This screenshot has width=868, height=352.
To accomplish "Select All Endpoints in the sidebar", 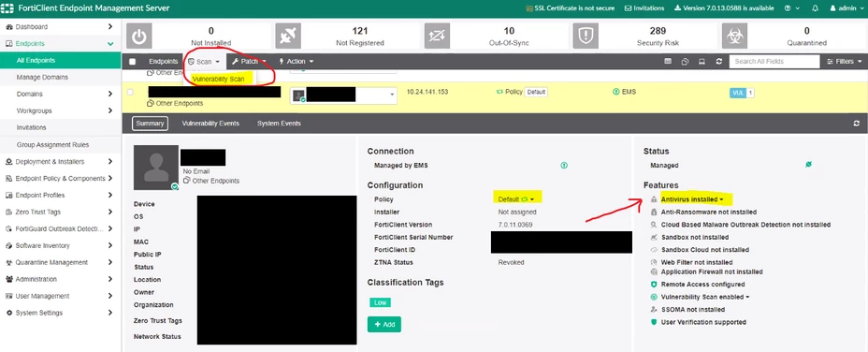I will 60,61.
